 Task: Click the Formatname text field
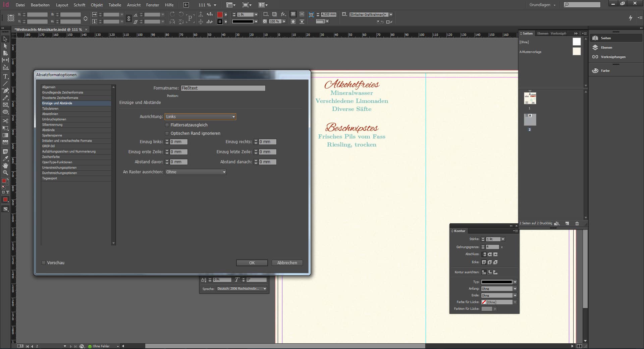pos(223,88)
